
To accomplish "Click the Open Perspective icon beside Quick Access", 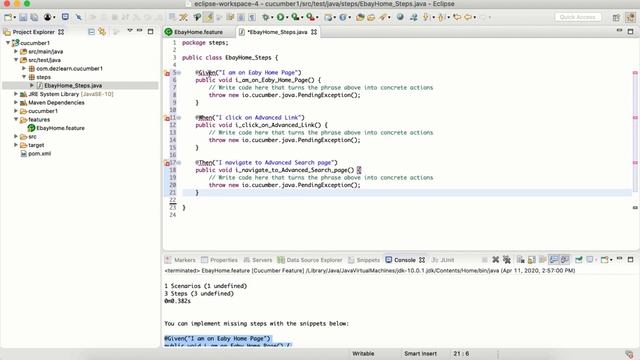I will pyautogui.click(x=616, y=17).
